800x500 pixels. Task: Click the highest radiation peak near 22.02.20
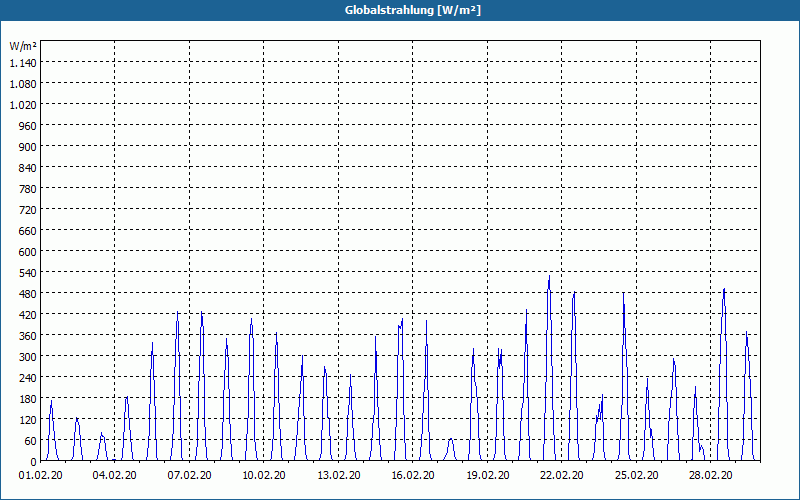(549, 277)
